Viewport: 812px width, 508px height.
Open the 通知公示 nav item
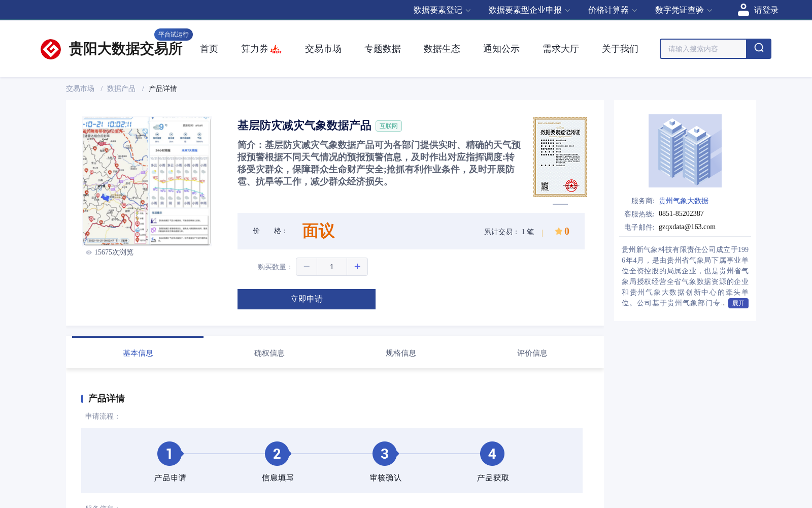(x=501, y=49)
